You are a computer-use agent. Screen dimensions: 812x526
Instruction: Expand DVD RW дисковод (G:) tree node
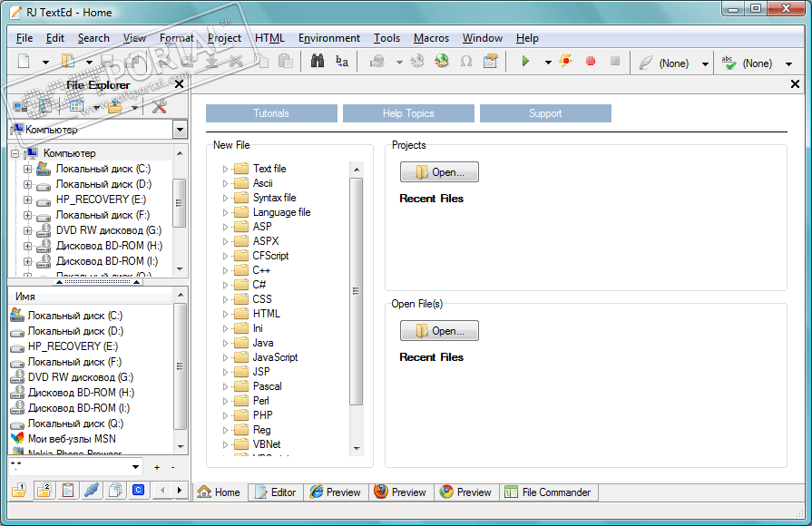click(x=28, y=230)
